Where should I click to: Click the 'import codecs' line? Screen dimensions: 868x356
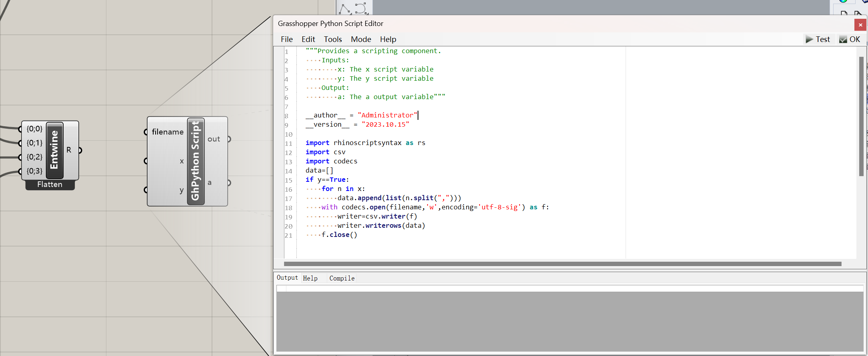(x=331, y=161)
